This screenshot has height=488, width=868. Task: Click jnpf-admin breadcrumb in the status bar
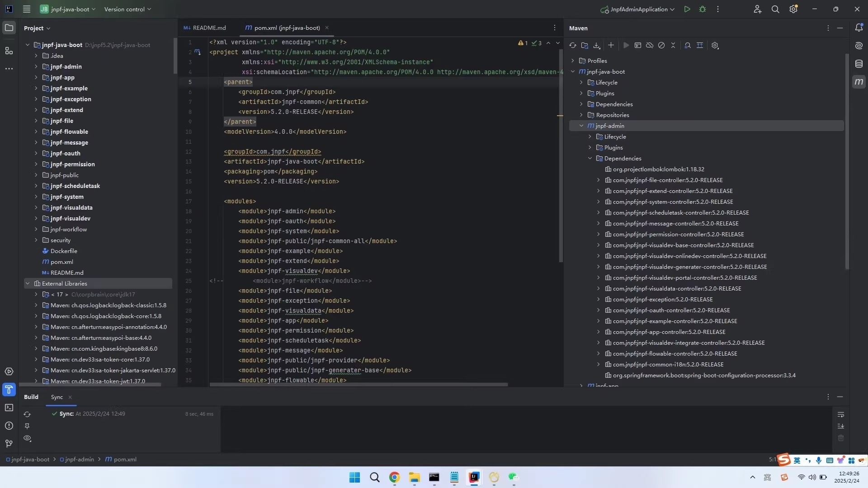point(80,459)
